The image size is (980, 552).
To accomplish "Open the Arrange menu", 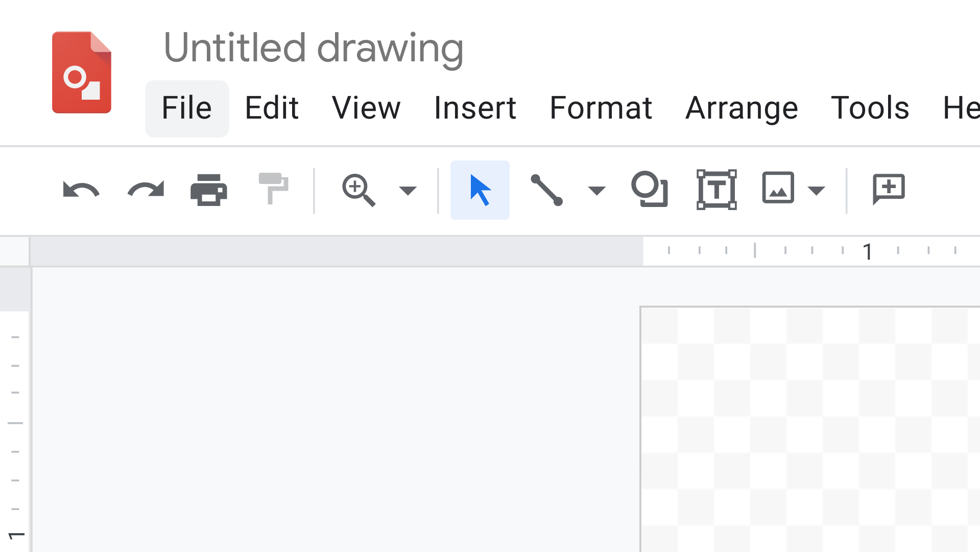I will pos(742,108).
